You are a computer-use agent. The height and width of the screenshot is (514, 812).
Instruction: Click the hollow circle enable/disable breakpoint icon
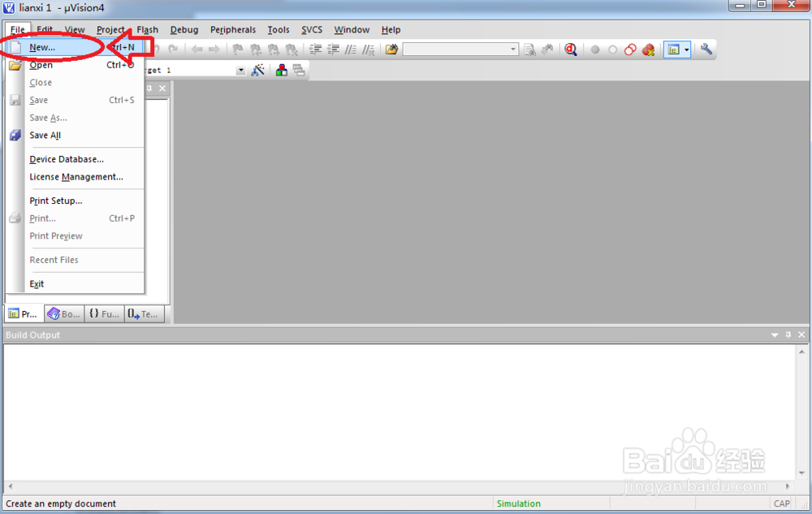tap(612, 50)
